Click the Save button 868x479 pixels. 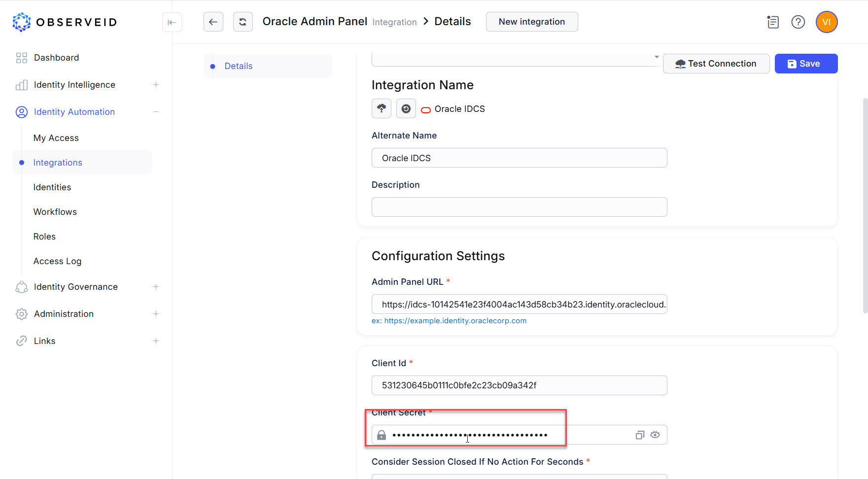pos(805,64)
